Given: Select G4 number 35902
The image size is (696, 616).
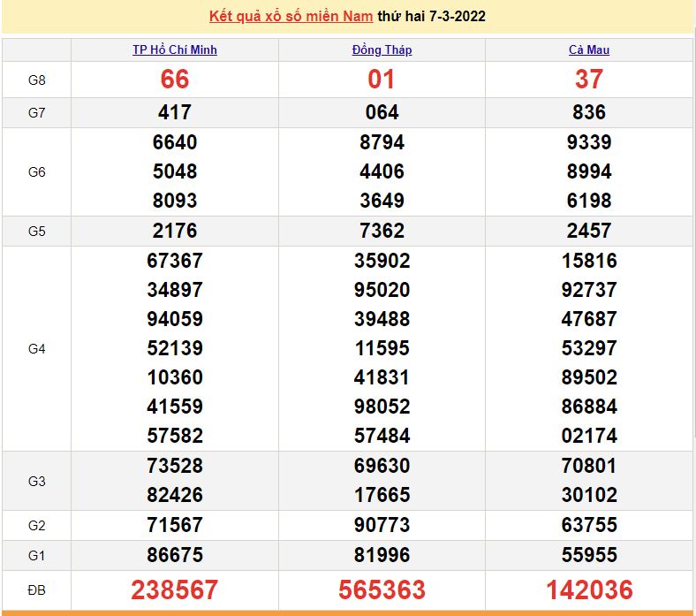Looking at the screenshot, I should pos(382,261).
